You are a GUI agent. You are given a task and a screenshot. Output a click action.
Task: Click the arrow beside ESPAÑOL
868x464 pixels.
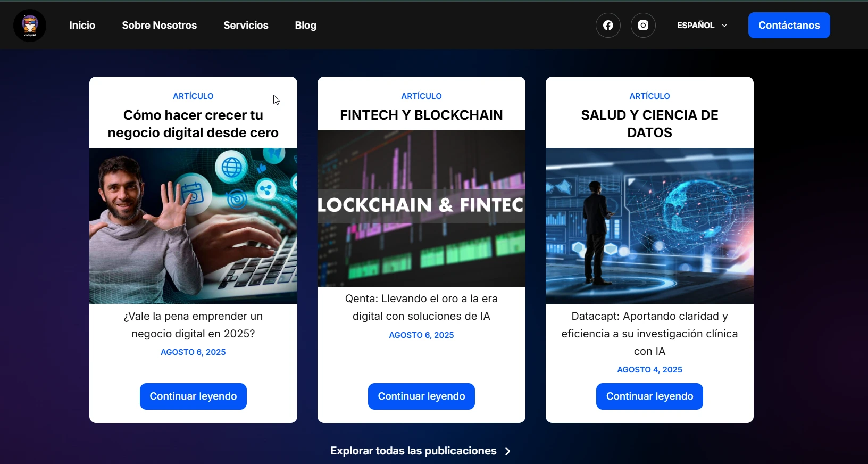tap(724, 26)
